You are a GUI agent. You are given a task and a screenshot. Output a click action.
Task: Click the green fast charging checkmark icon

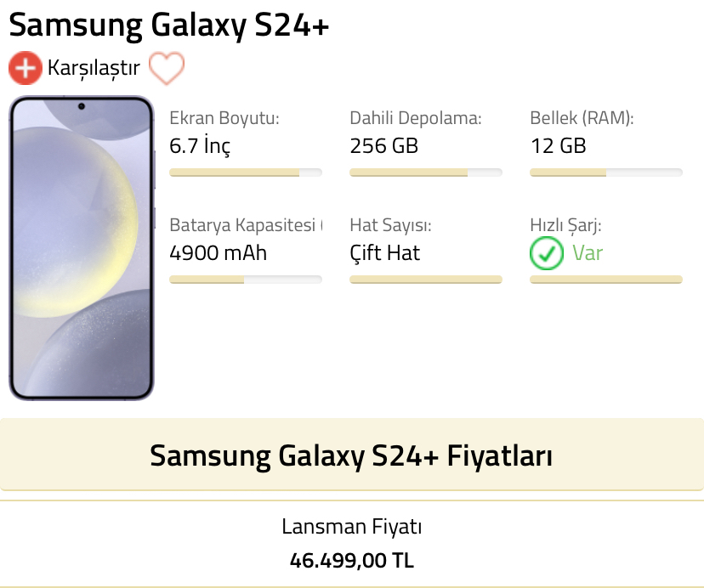coord(546,252)
